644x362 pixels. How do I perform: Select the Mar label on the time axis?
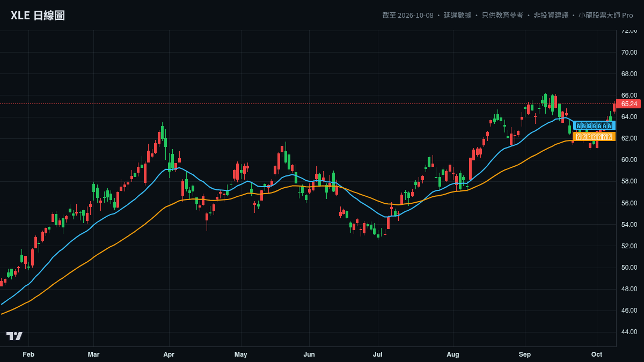pos(94,354)
